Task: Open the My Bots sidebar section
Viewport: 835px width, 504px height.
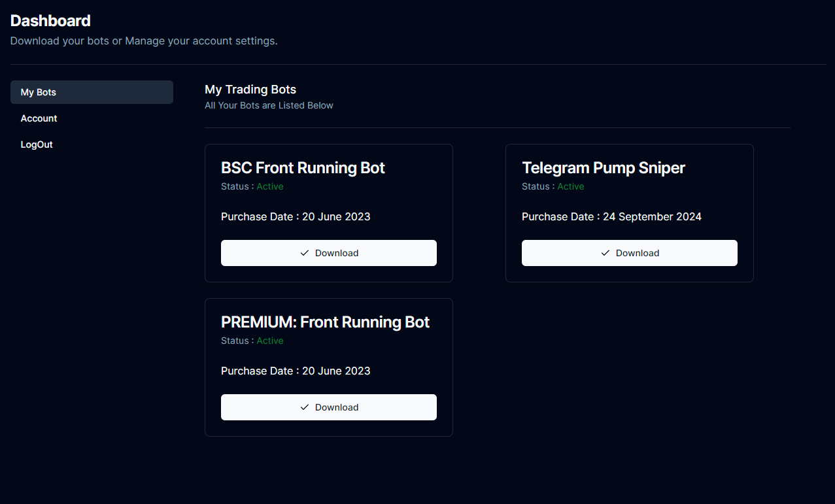Action: click(92, 92)
